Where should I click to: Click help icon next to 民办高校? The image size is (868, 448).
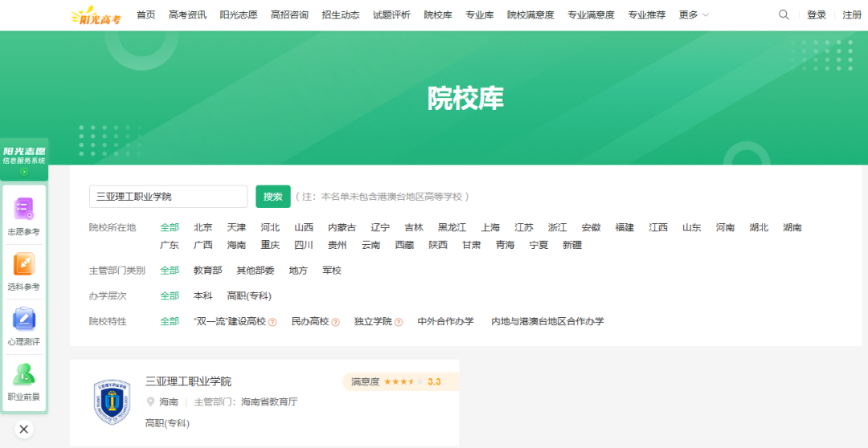tap(335, 322)
